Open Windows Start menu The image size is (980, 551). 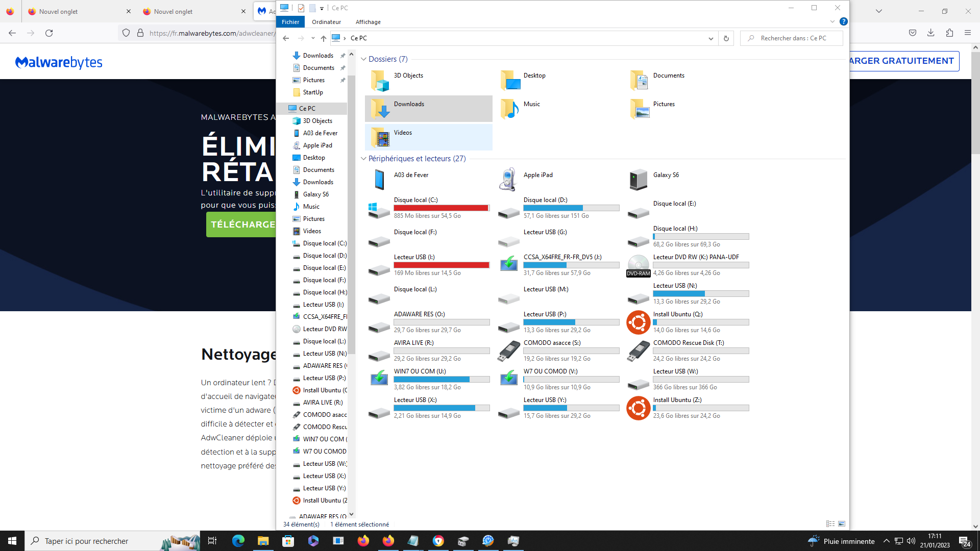pos(12,541)
